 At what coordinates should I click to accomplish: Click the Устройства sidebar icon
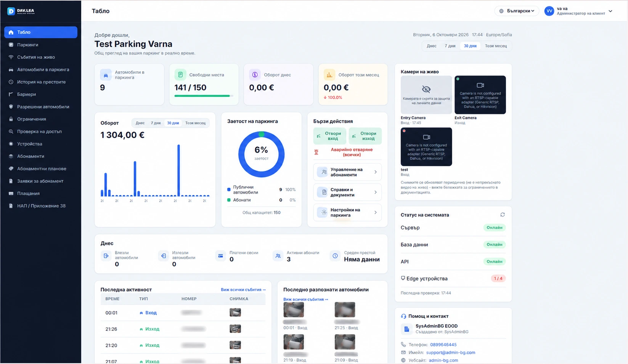[11, 144]
